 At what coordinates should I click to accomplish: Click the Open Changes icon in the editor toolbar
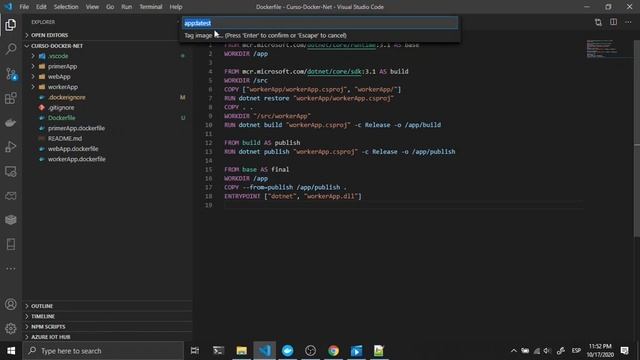598,22
